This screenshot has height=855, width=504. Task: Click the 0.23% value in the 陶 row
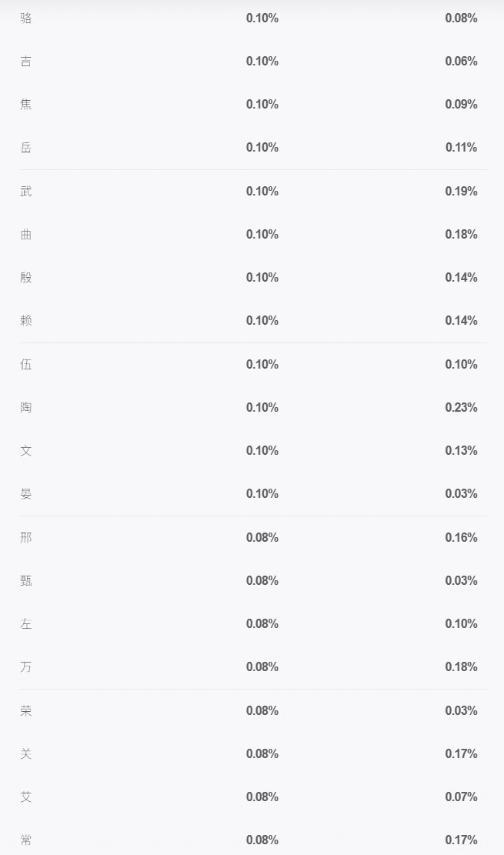(461, 407)
